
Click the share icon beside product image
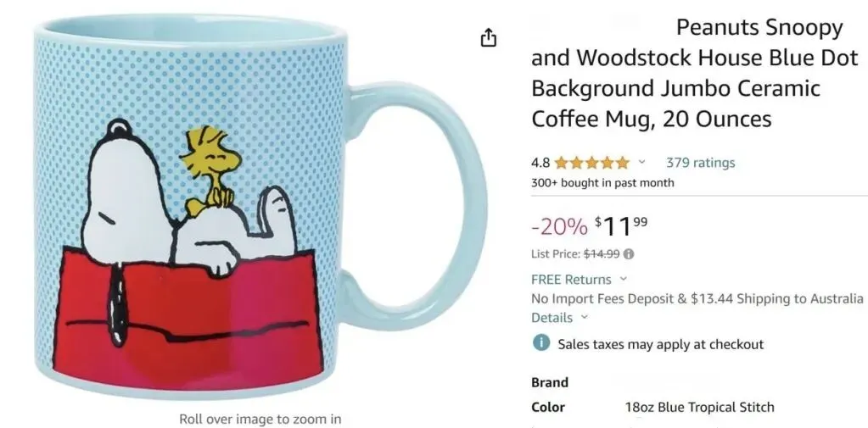tap(488, 37)
